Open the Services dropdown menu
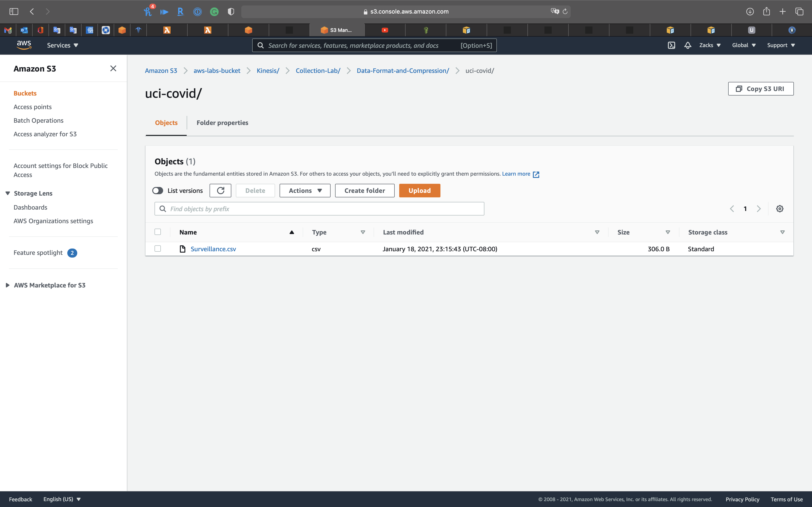This screenshot has width=812, height=507. (62, 45)
